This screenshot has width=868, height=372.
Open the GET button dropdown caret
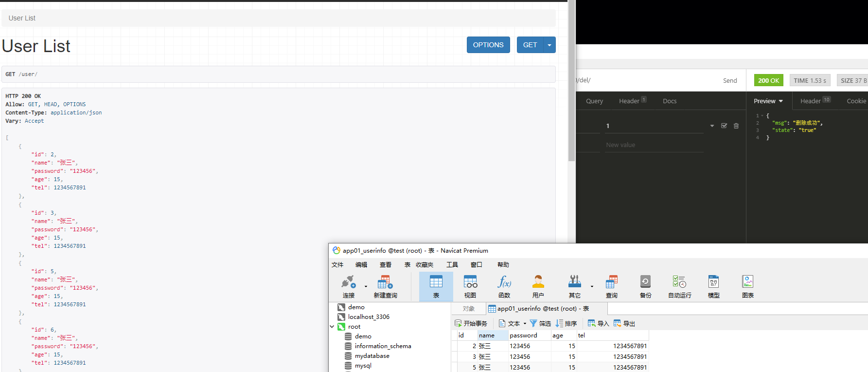[549, 45]
